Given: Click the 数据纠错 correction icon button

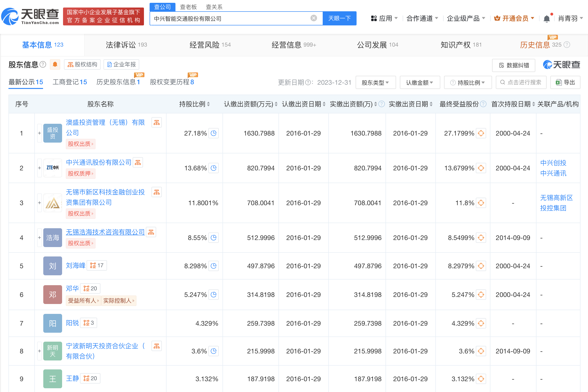Looking at the screenshot, I should pyautogui.click(x=513, y=65).
